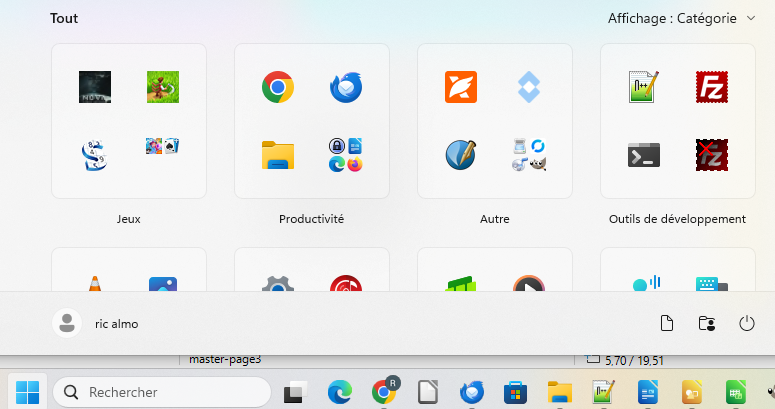This screenshot has height=409, width=775.
Task: Open the blue quill app in Autre
Action: coord(461,155)
